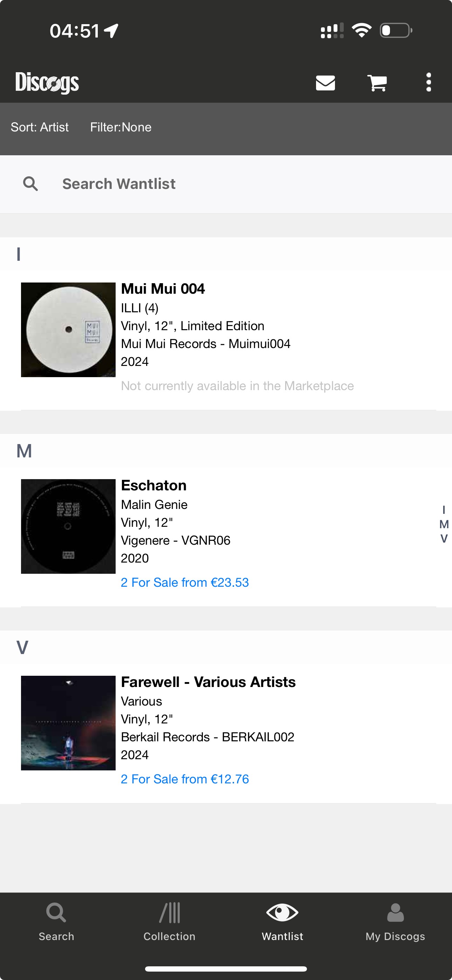Jump to letter I in index bar
Screen dimensions: 452x980
tap(444, 510)
